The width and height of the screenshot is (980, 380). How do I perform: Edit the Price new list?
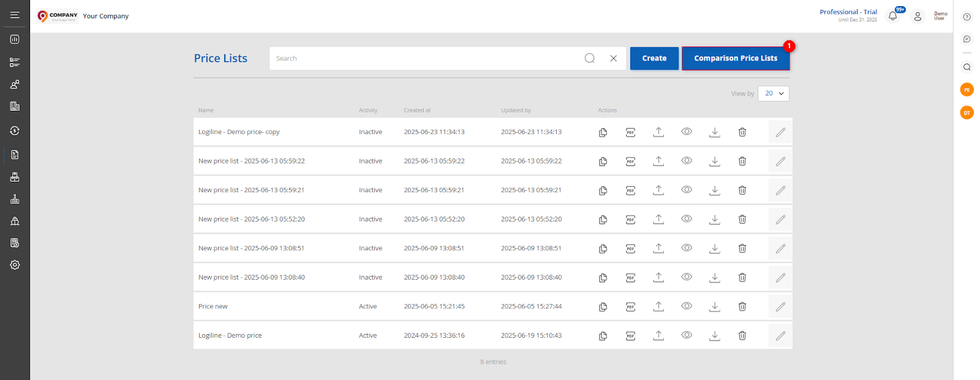(x=780, y=307)
